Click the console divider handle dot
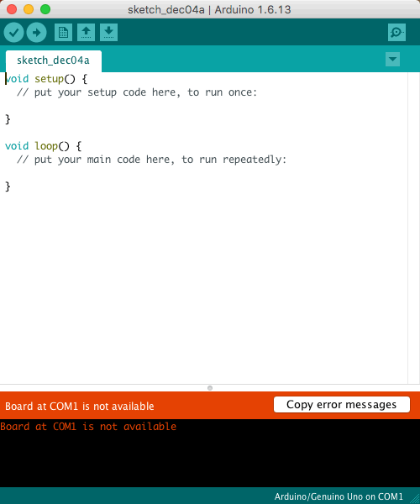The width and height of the screenshot is (420, 504). [x=210, y=388]
